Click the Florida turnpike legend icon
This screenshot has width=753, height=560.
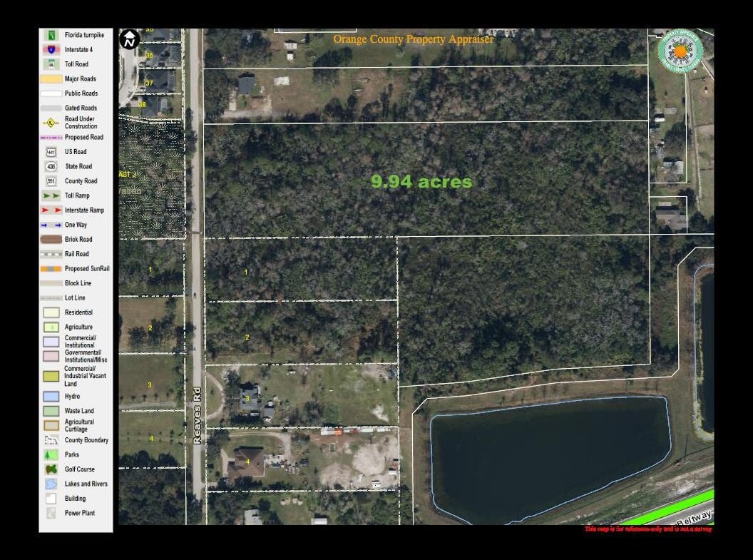pos(51,35)
